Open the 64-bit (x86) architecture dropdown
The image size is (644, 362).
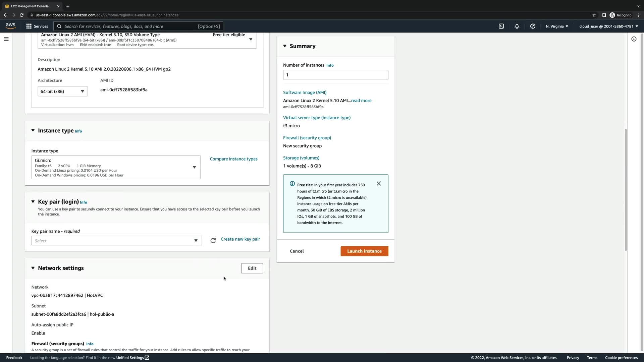[x=62, y=91]
